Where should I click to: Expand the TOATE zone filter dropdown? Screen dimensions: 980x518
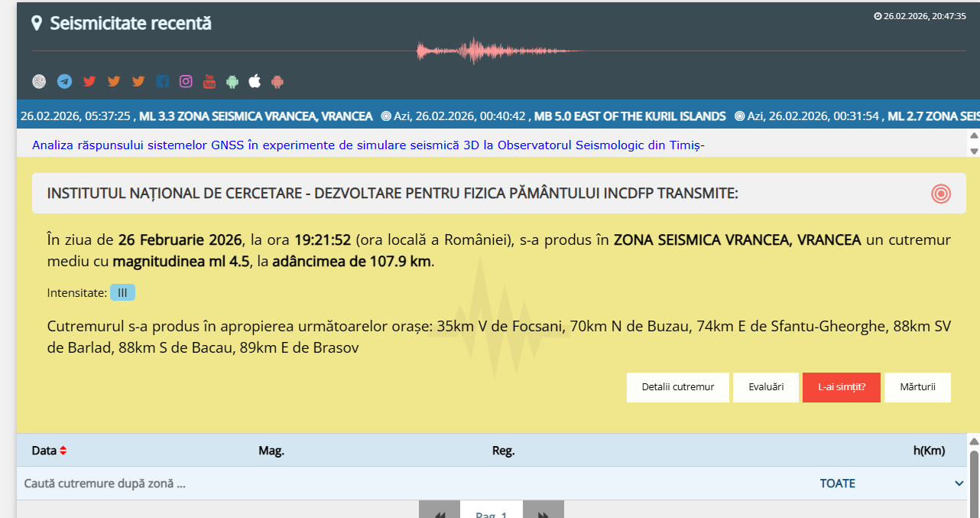(959, 484)
